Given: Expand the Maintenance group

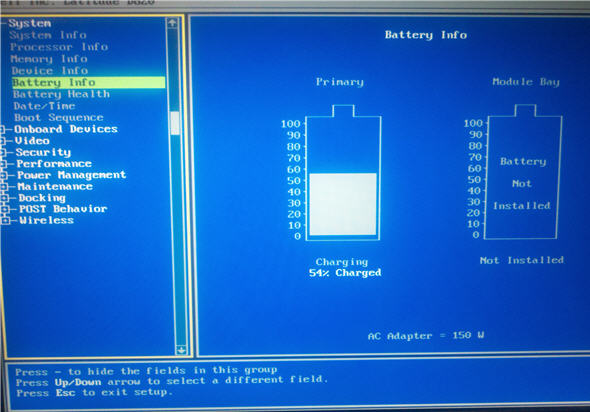Looking at the screenshot, I should tap(5, 187).
